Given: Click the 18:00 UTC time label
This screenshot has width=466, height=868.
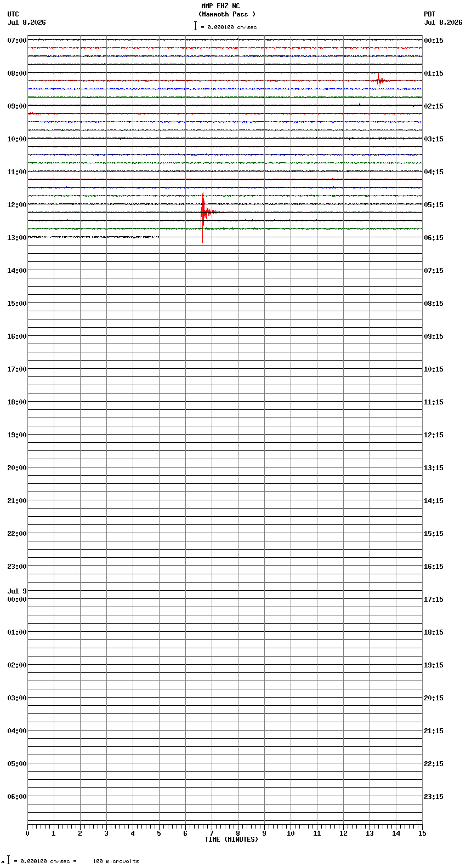Looking at the screenshot, I should [x=17, y=402].
